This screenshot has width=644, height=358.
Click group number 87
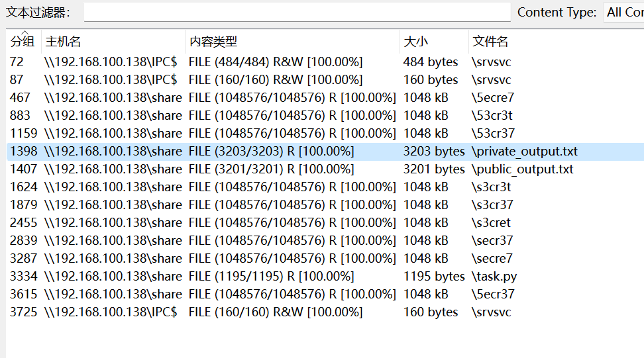pos(17,80)
